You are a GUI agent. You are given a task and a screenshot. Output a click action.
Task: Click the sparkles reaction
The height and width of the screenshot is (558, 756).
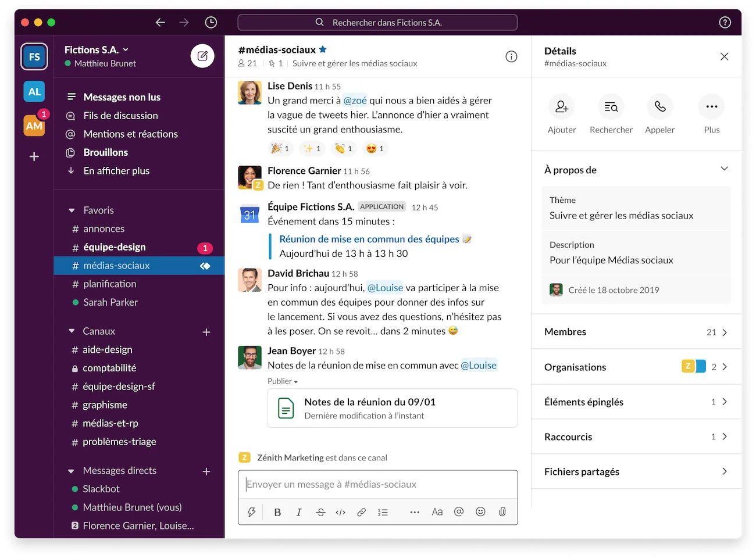coord(312,148)
